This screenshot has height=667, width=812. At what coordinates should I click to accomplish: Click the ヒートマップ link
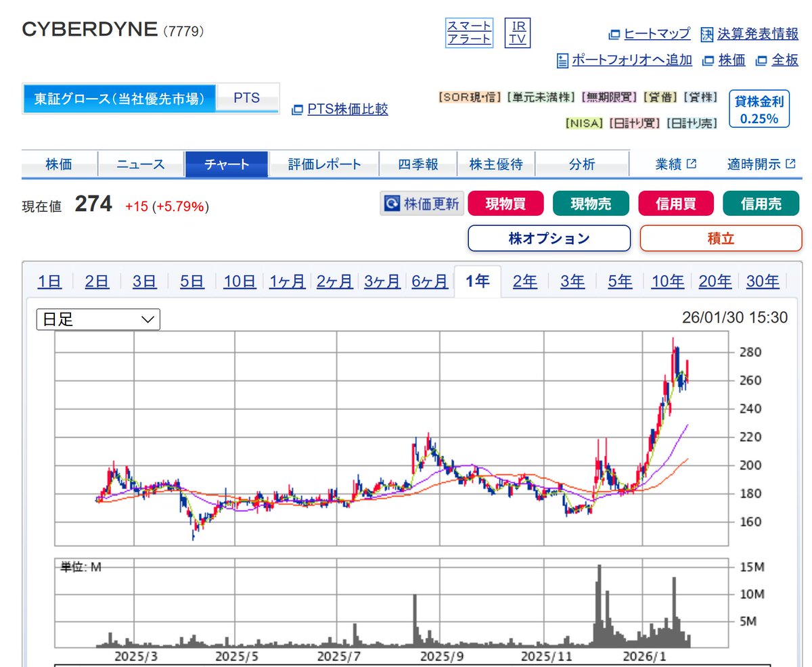click(x=657, y=34)
